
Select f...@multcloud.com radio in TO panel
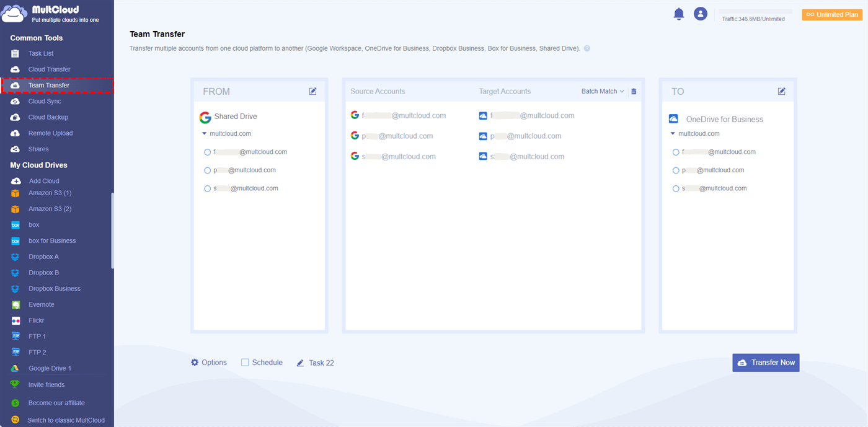coord(676,152)
